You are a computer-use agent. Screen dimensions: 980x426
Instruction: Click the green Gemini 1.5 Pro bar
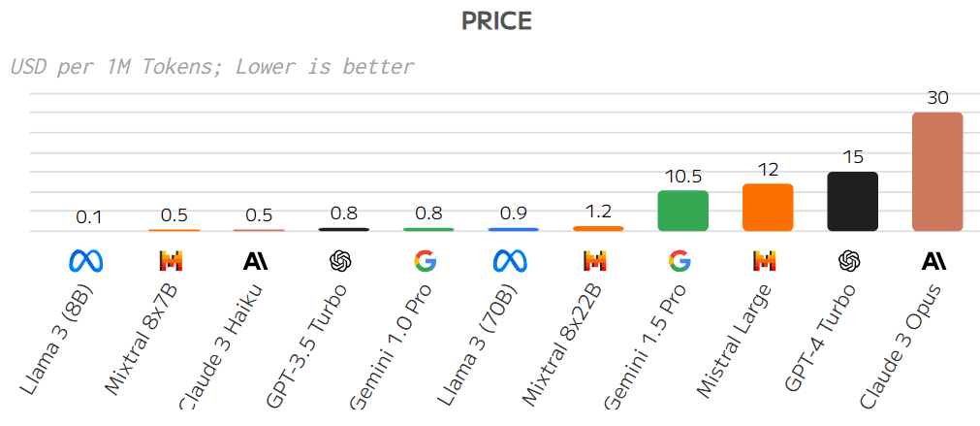[682, 211]
